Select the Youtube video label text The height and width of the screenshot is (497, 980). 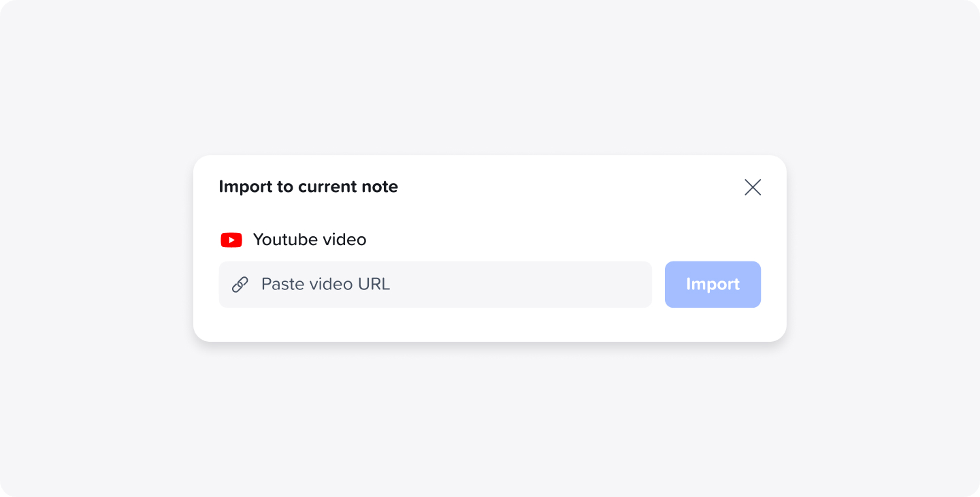[x=310, y=240]
